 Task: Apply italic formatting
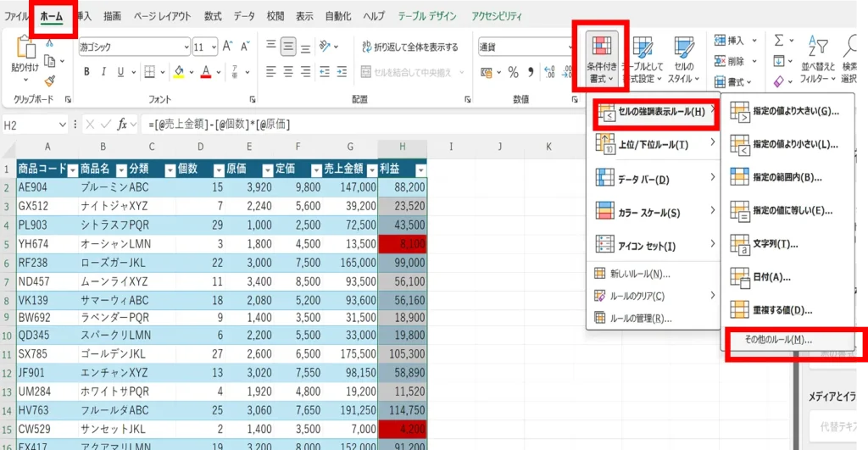pos(104,72)
